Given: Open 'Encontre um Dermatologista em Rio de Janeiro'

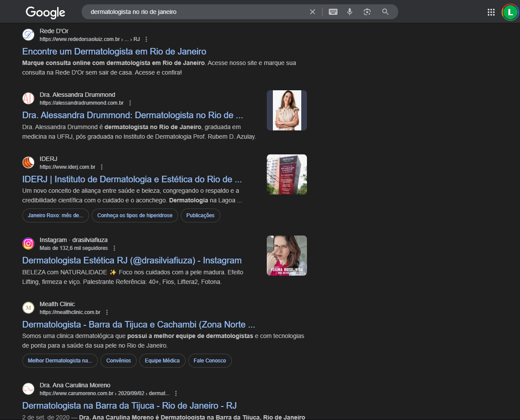Looking at the screenshot, I should [x=114, y=51].
